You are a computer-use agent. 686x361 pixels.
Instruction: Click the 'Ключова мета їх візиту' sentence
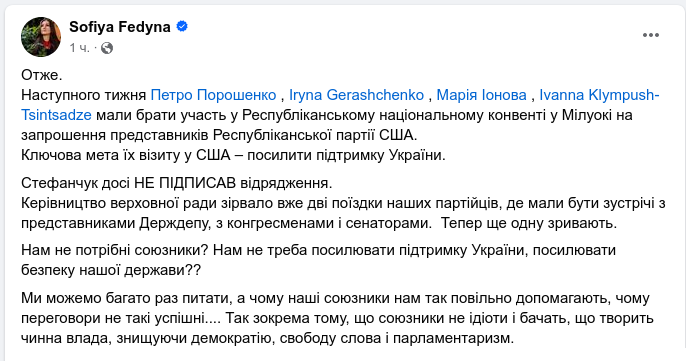click(233, 155)
